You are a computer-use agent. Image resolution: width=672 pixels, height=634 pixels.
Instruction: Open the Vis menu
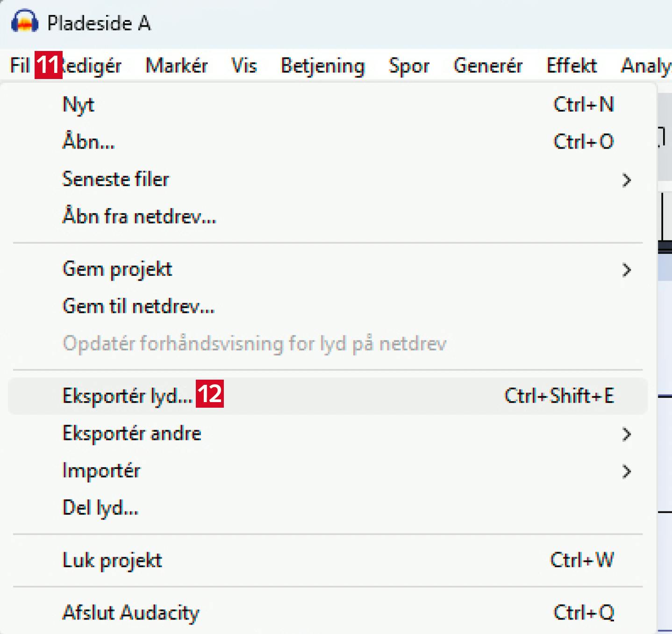[244, 65]
